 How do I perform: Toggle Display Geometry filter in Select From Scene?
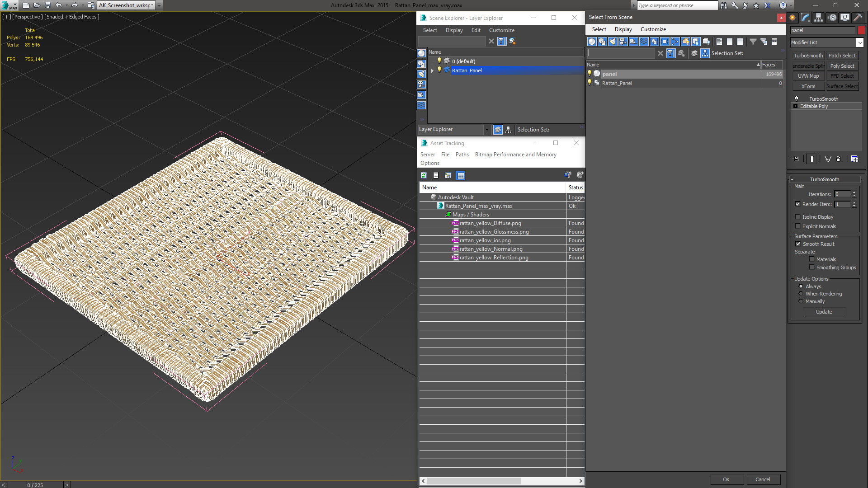[x=592, y=42]
